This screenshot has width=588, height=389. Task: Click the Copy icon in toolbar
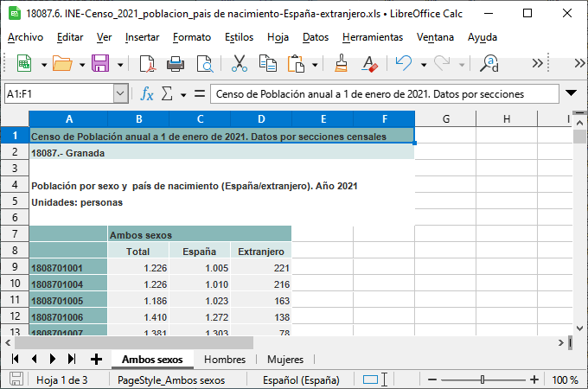click(x=268, y=63)
